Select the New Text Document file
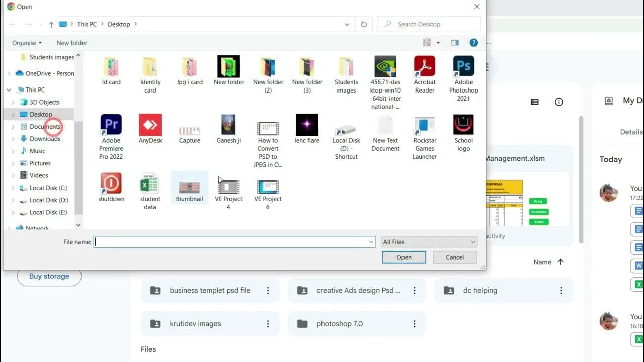This screenshot has width=644, height=362. point(385,133)
